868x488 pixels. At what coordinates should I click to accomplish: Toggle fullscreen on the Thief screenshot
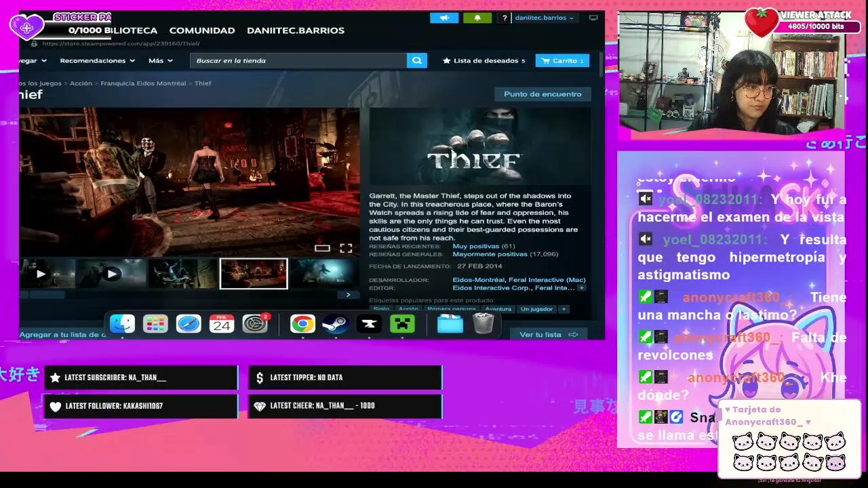point(346,248)
